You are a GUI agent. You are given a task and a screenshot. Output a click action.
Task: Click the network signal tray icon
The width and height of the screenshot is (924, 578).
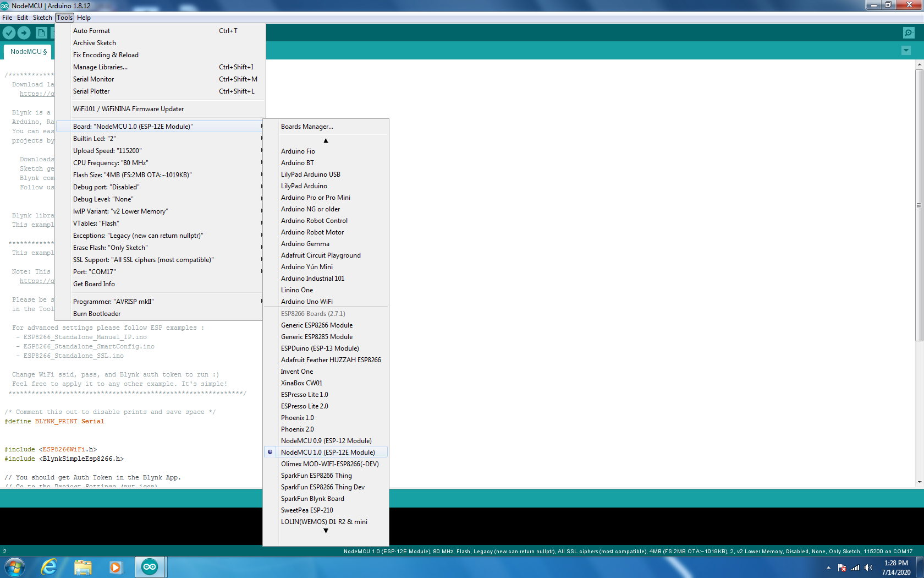[855, 568]
